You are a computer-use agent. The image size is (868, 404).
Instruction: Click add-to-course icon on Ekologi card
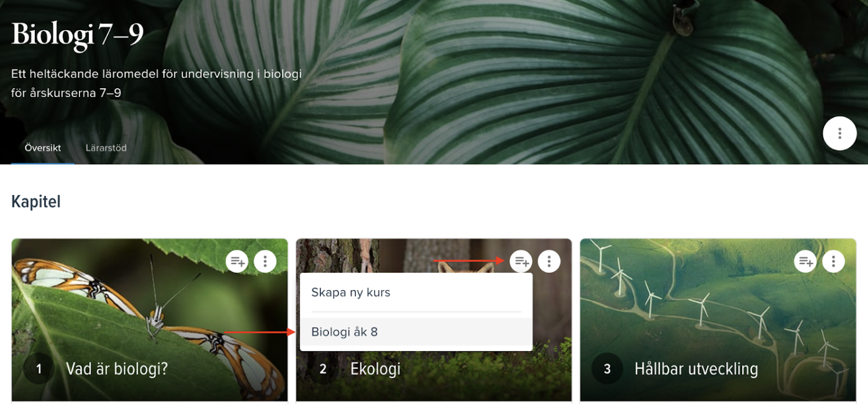[521, 261]
